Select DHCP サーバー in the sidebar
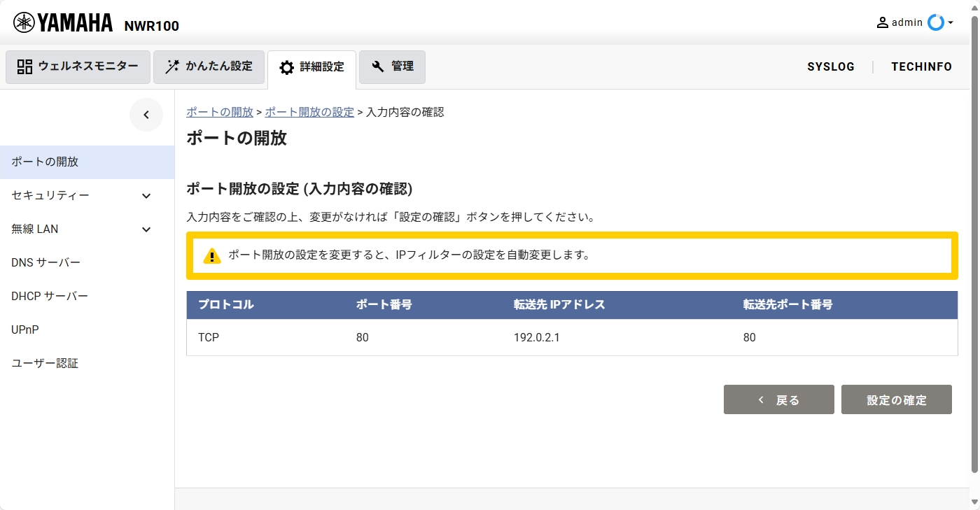 point(49,296)
